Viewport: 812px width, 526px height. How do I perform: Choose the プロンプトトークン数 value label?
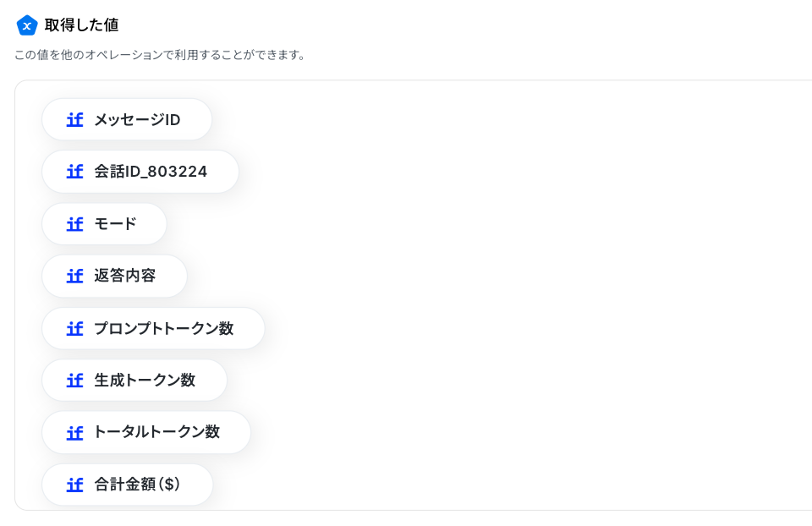tap(163, 328)
